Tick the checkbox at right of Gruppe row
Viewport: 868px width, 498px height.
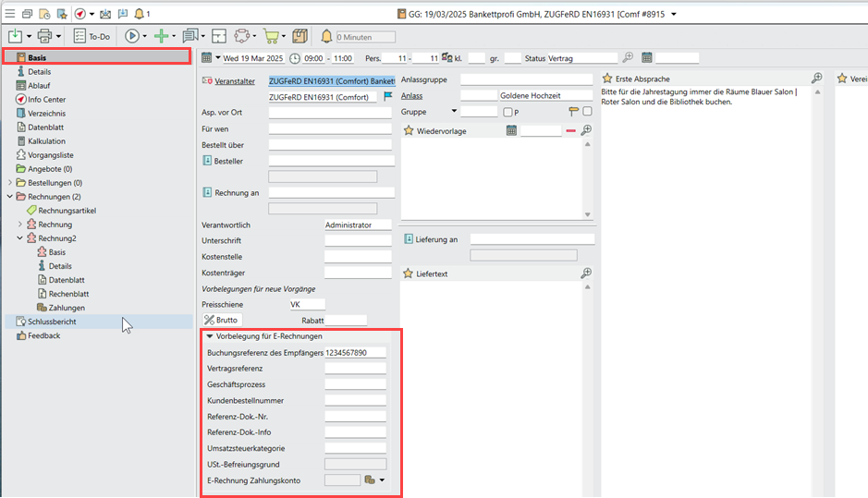click(x=587, y=112)
